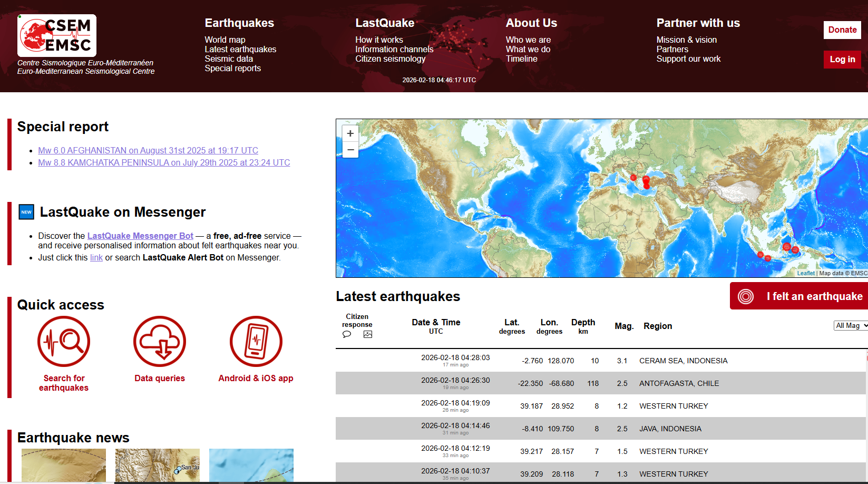Open the Data queries icon

(160, 342)
